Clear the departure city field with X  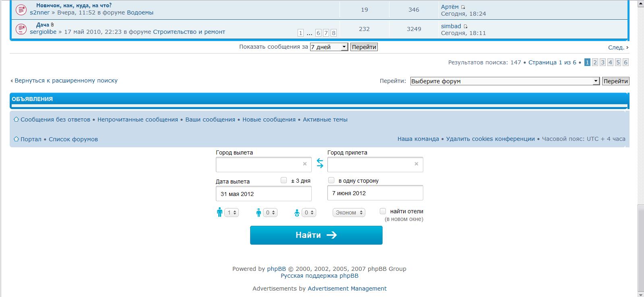click(x=305, y=164)
